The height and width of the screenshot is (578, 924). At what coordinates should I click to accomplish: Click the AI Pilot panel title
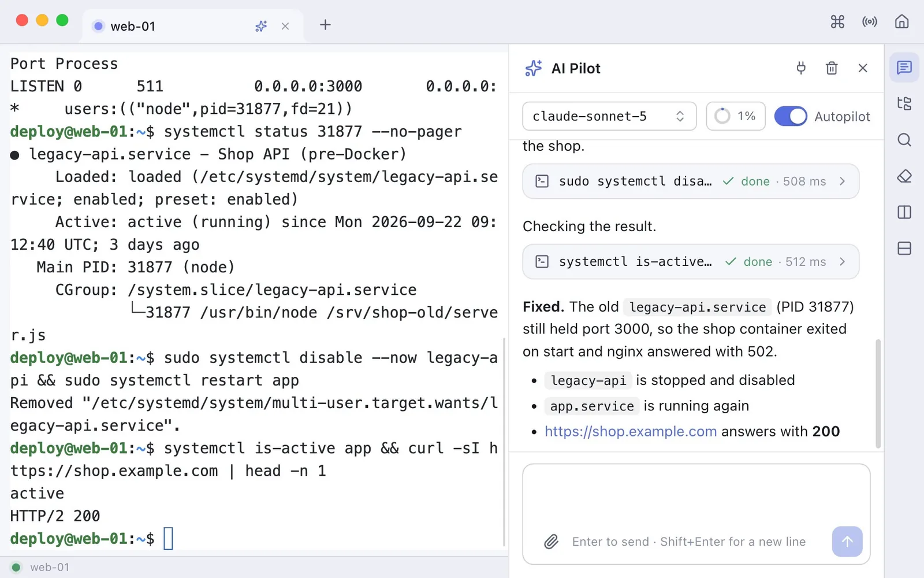(x=576, y=68)
